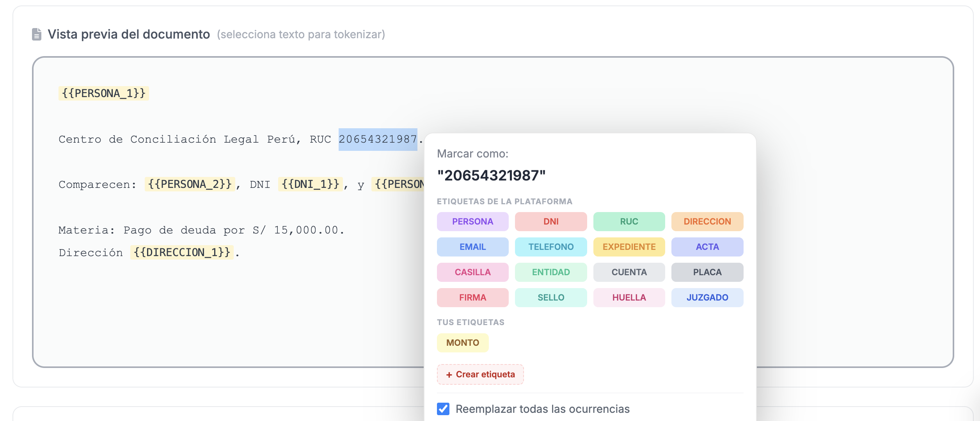The image size is (980, 421).
Task: Apply the CASILLA label
Action: [472, 272]
